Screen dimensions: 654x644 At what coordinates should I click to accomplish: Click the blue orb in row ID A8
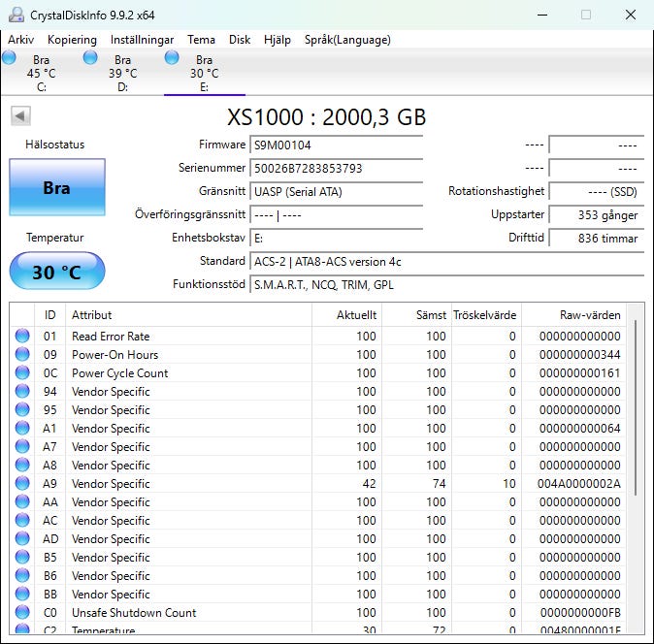tap(22, 465)
